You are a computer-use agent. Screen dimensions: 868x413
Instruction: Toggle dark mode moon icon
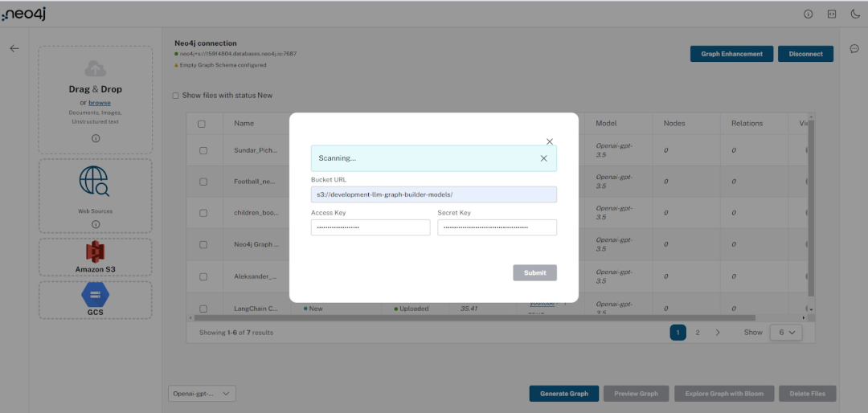tap(854, 14)
